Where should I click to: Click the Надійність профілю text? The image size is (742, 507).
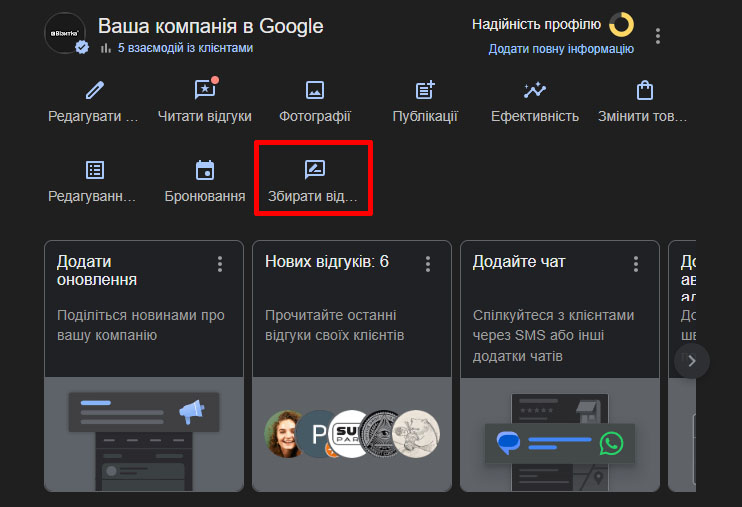537,24
